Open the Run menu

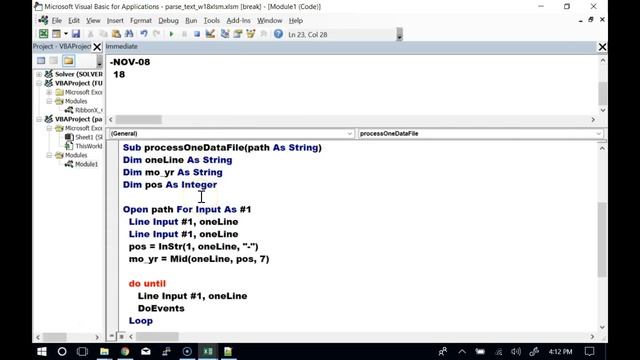coord(191,20)
